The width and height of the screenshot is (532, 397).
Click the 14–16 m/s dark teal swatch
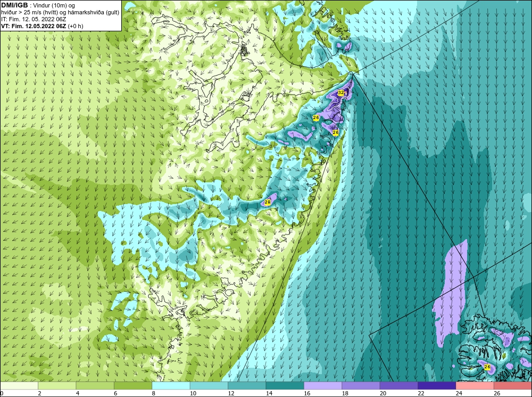(285, 385)
